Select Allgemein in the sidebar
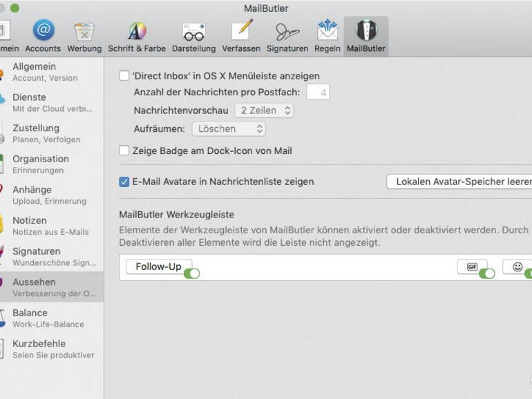The height and width of the screenshot is (399, 532). point(52,72)
